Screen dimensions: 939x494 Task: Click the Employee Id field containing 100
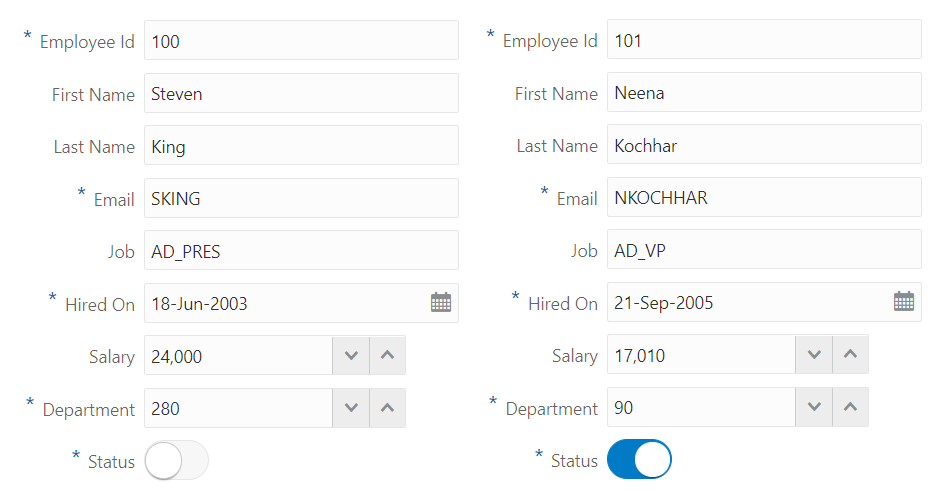[x=300, y=41]
